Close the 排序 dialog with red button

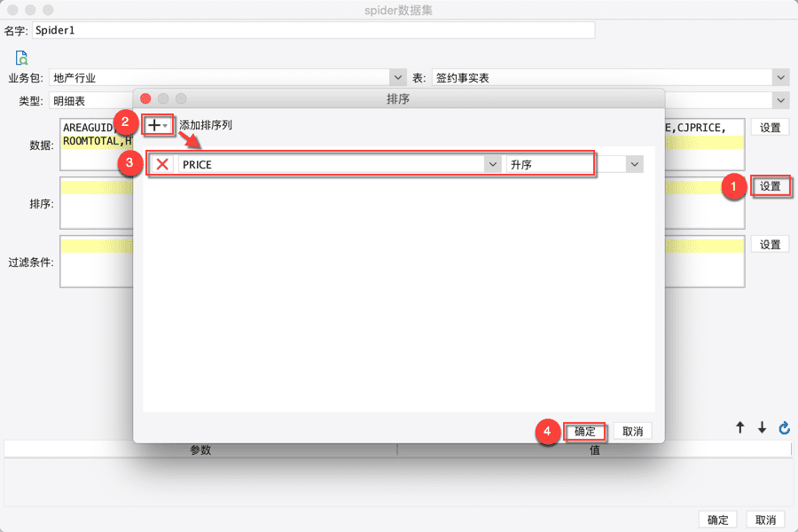[x=145, y=98]
